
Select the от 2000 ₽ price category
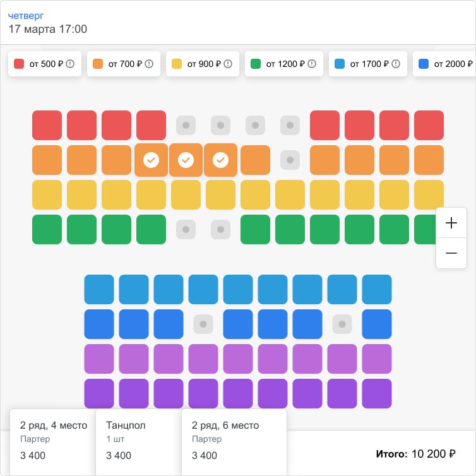point(444,64)
